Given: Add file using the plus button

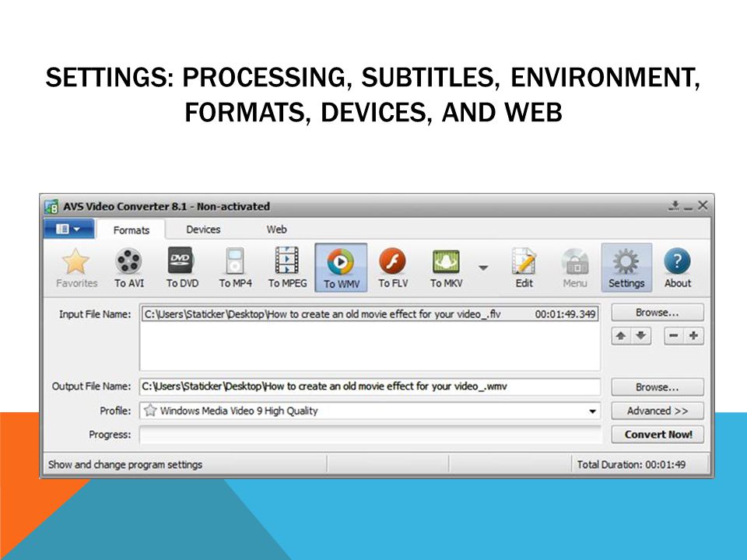Looking at the screenshot, I should click(x=693, y=336).
